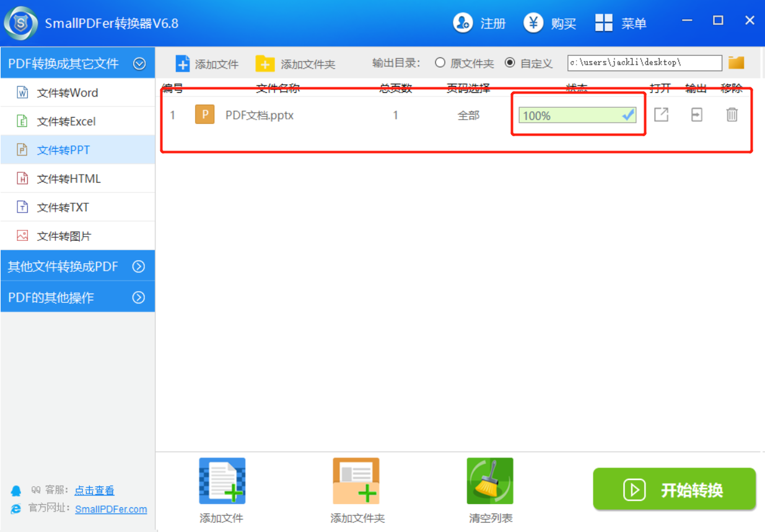Click the 购买 purchase yen icon
The image size is (765, 532).
tap(533, 23)
